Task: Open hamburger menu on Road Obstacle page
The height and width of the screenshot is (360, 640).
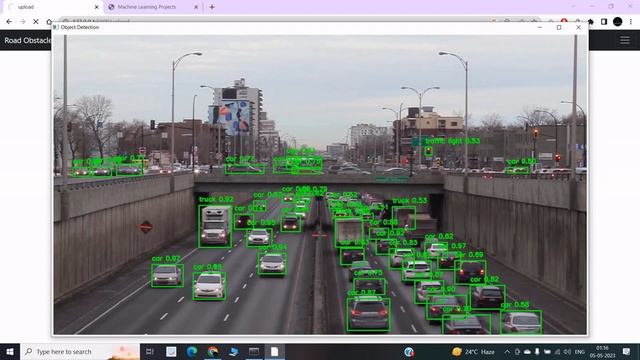Action: pos(625,40)
